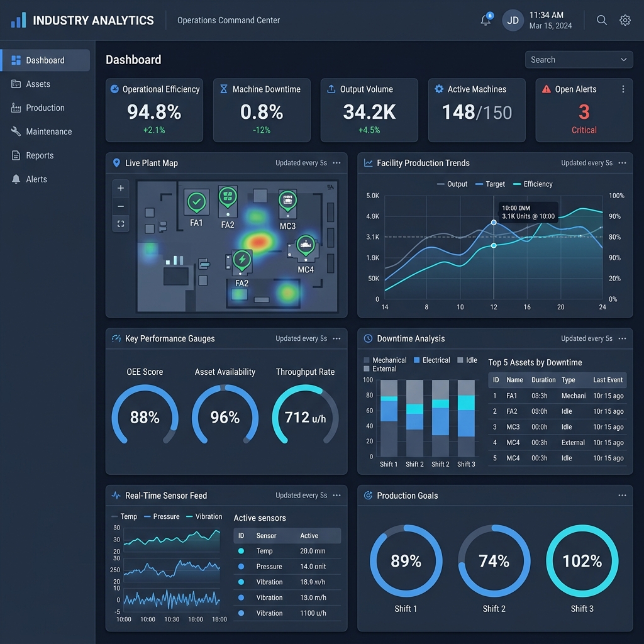Screen dimensions: 644x644
Task: Open Facility Production Trends options menu
Action: (x=622, y=163)
